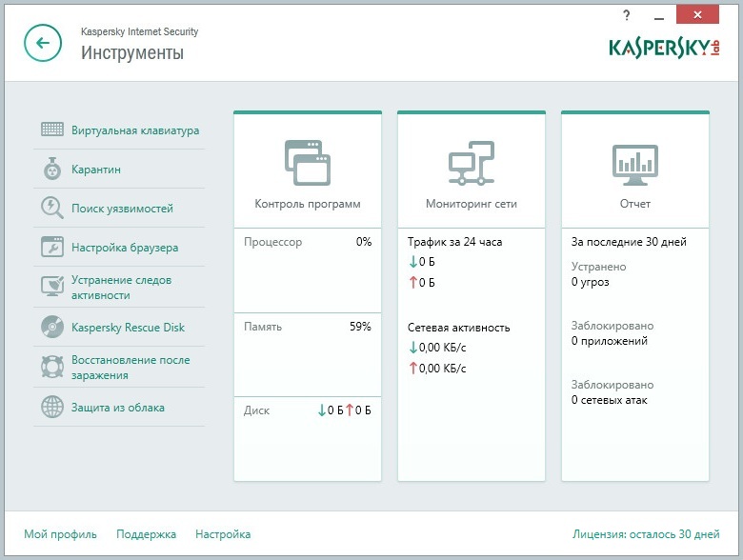The height and width of the screenshot is (560, 743).
Task: Click the vulnerability search magnifier icon
Action: click(x=52, y=208)
